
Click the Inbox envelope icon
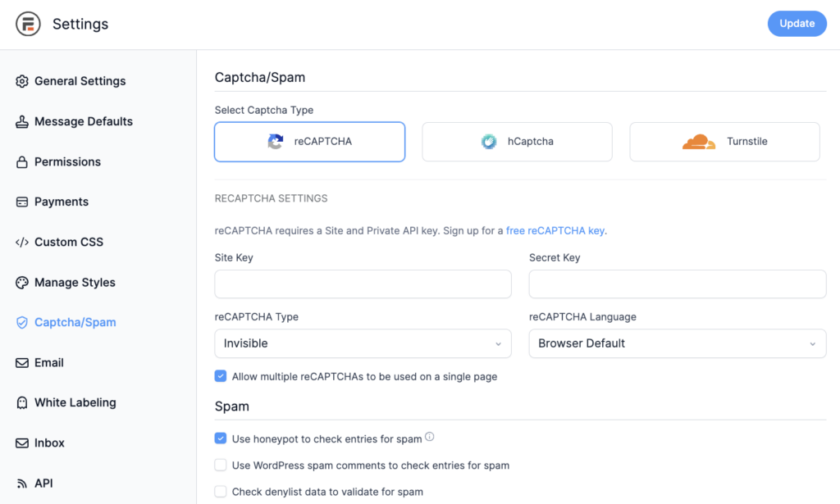point(22,443)
